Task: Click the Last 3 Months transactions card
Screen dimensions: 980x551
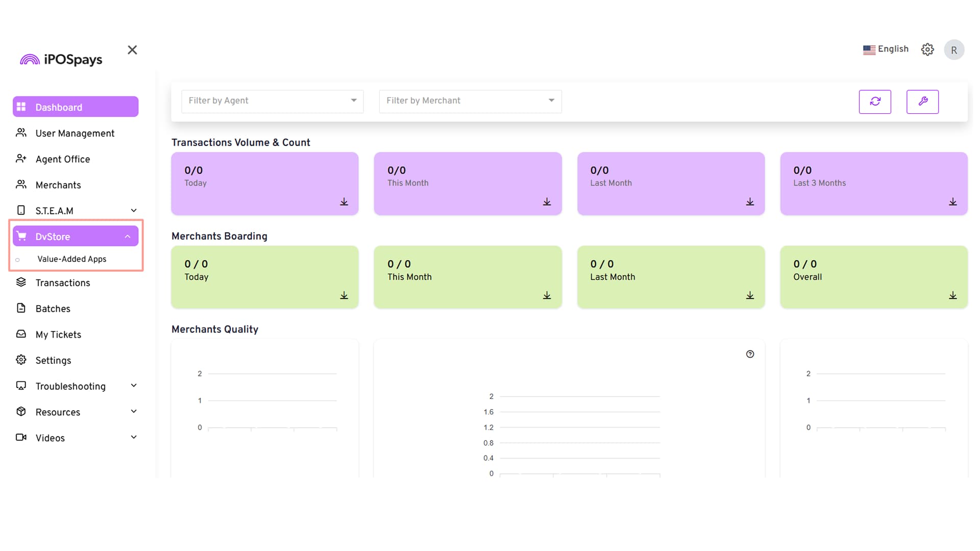Action: pos(874,184)
